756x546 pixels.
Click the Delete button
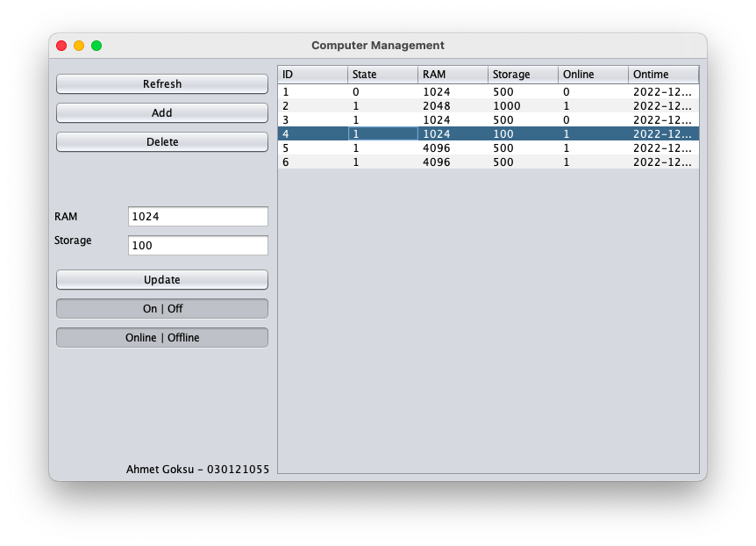[161, 141]
